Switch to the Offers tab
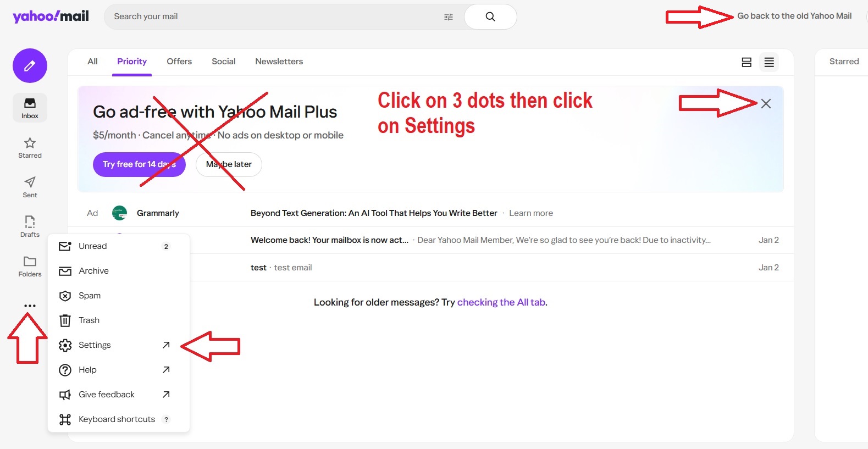Image resolution: width=868 pixels, height=449 pixels. coord(179,62)
